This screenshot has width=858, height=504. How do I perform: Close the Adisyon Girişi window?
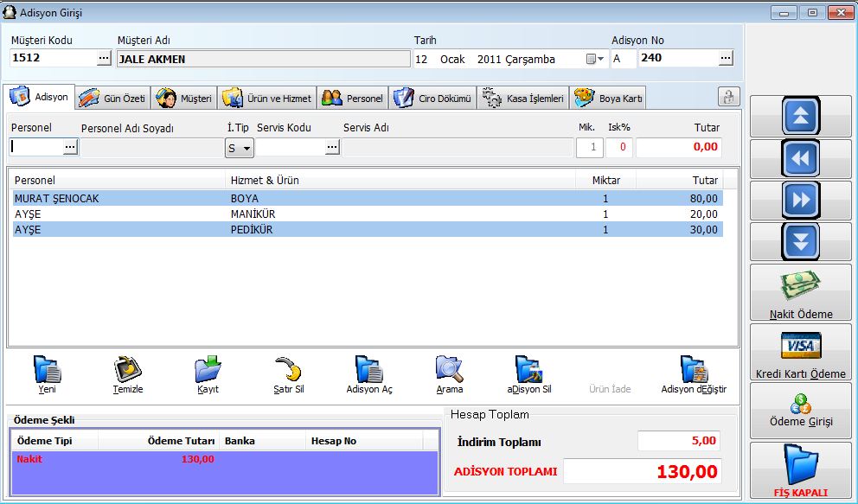coord(841,12)
